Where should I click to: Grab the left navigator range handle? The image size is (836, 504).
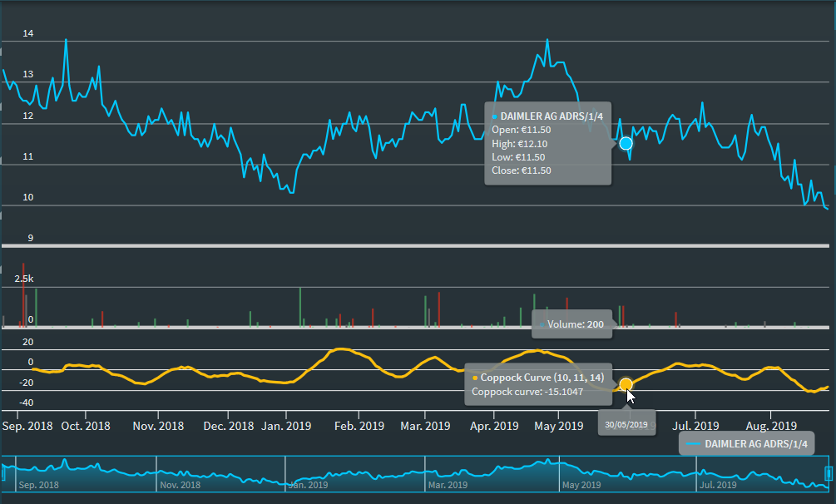pyautogui.click(x=3, y=473)
